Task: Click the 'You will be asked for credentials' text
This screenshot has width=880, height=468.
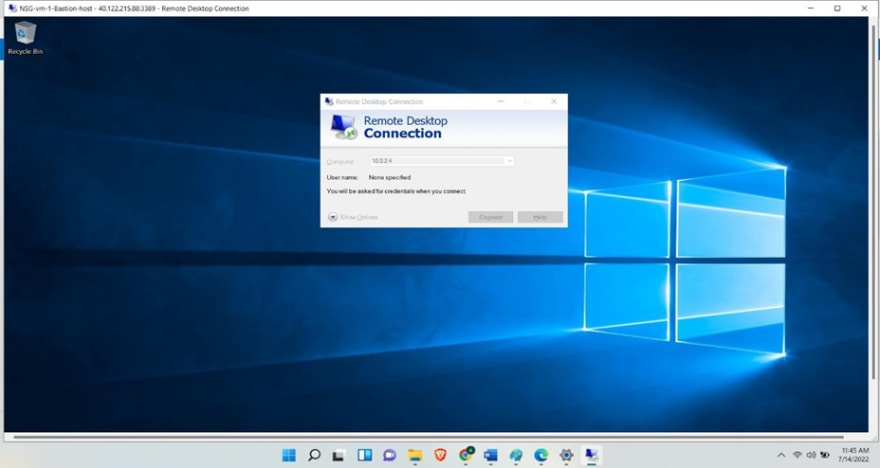Action: [x=396, y=191]
